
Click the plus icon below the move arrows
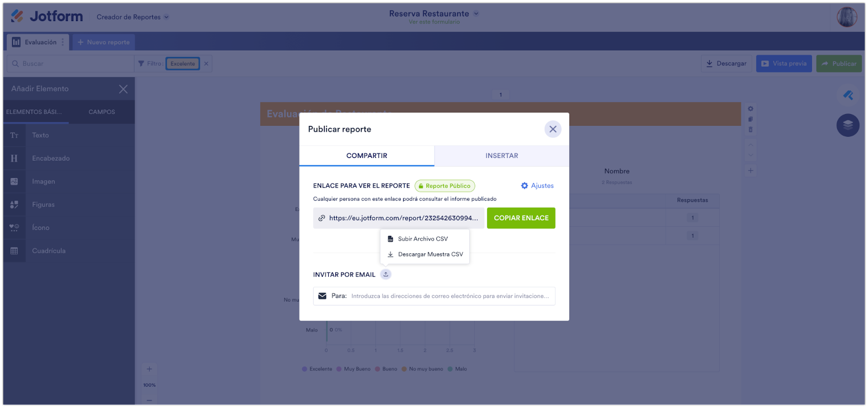coord(751,170)
